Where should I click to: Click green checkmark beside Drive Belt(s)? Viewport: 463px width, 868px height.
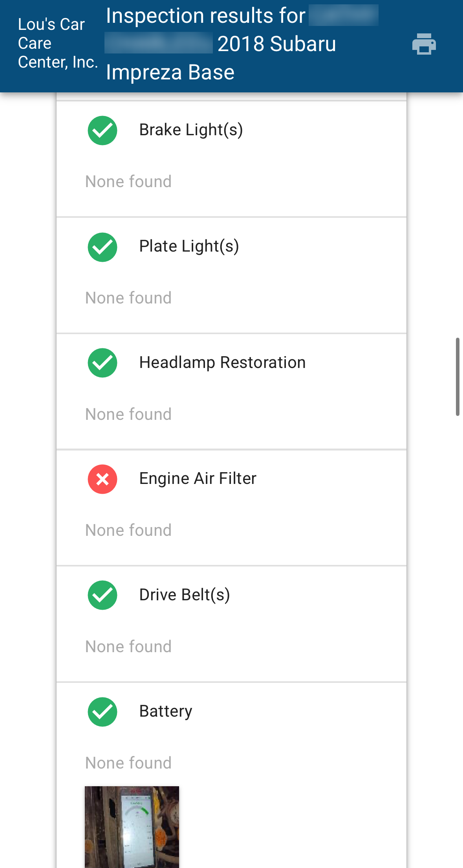tap(102, 595)
